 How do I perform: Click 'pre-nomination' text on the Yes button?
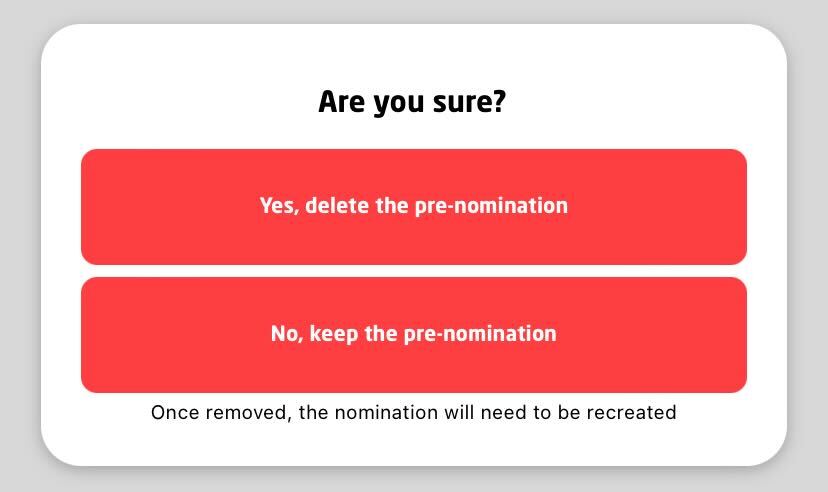tap(491, 206)
